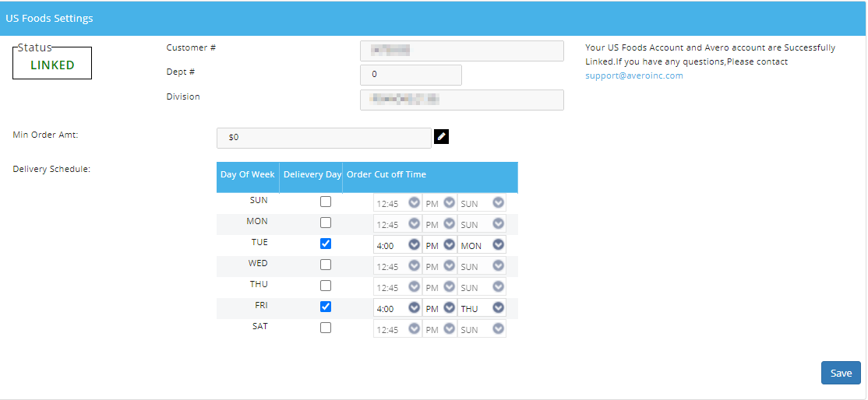Open WED row PM selector
The image size is (868, 400).
[439, 266]
